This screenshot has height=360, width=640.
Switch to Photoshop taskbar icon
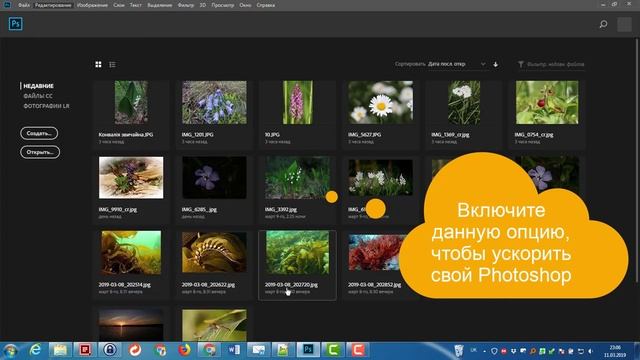click(x=308, y=350)
